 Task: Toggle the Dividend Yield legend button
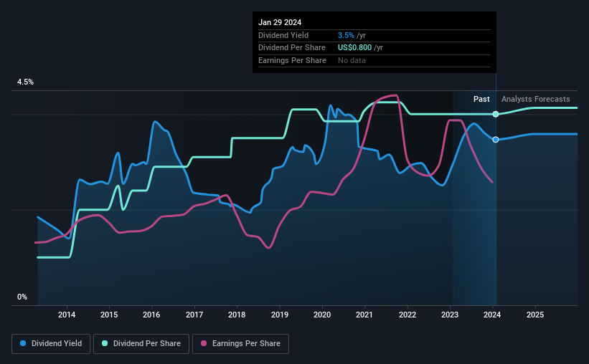51,344
